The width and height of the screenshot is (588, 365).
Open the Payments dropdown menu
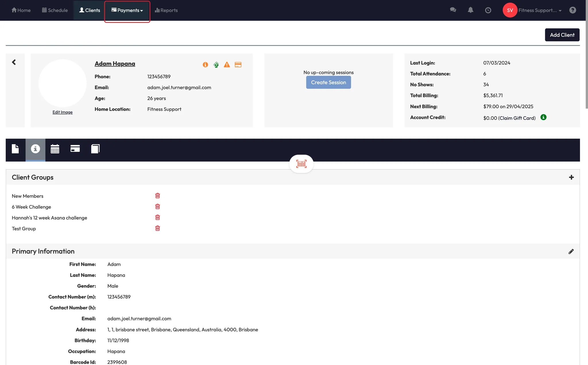[127, 10]
